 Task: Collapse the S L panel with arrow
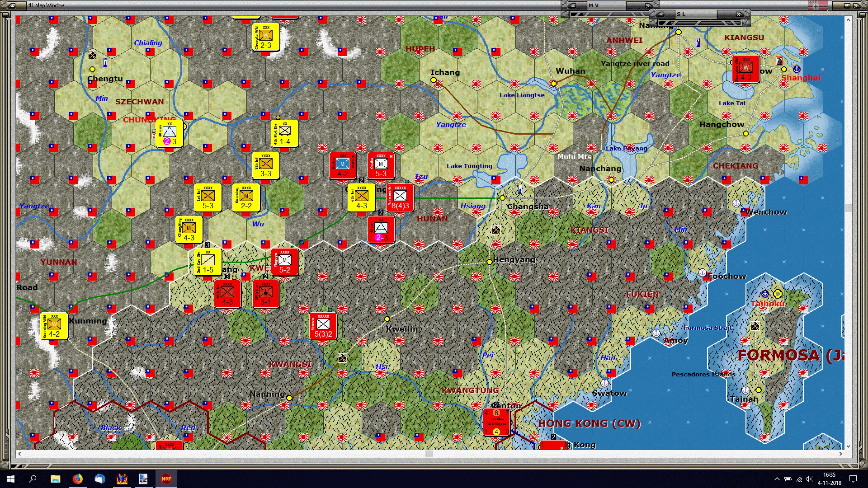click(660, 14)
